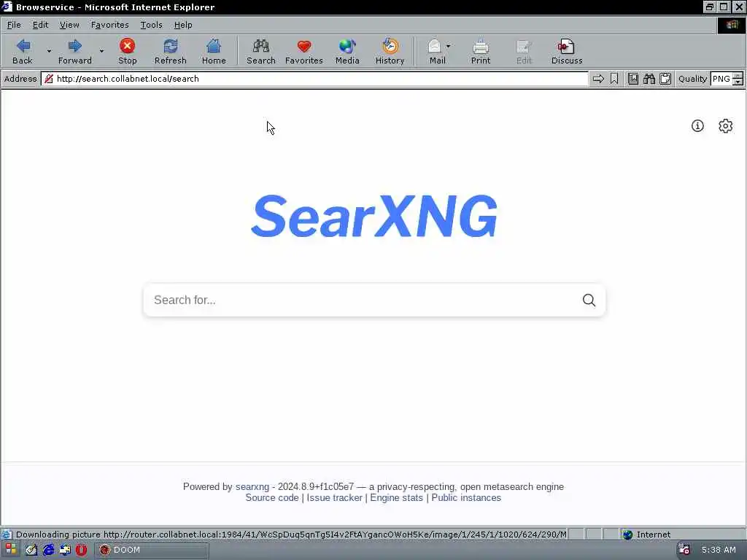Click the Go arrow next to address bar
The height and width of the screenshot is (560, 747).
pos(598,79)
